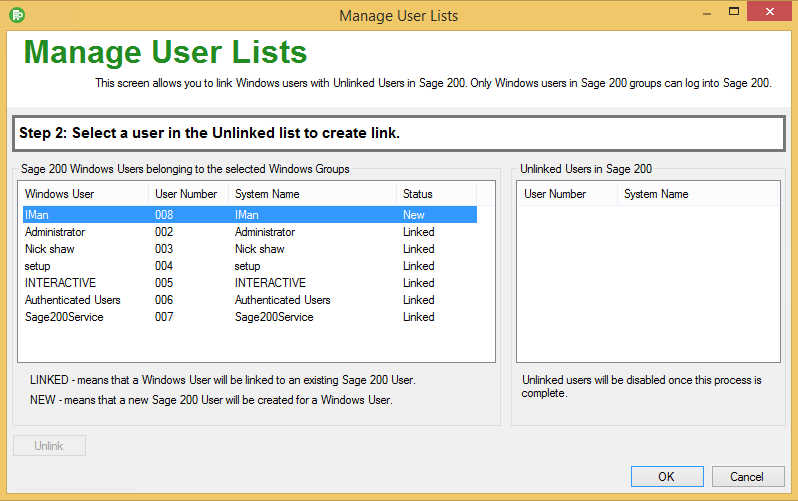Screen dimensions: 798x501
Task: Click Linked status in Nick shaw row
Action: [x=419, y=249]
